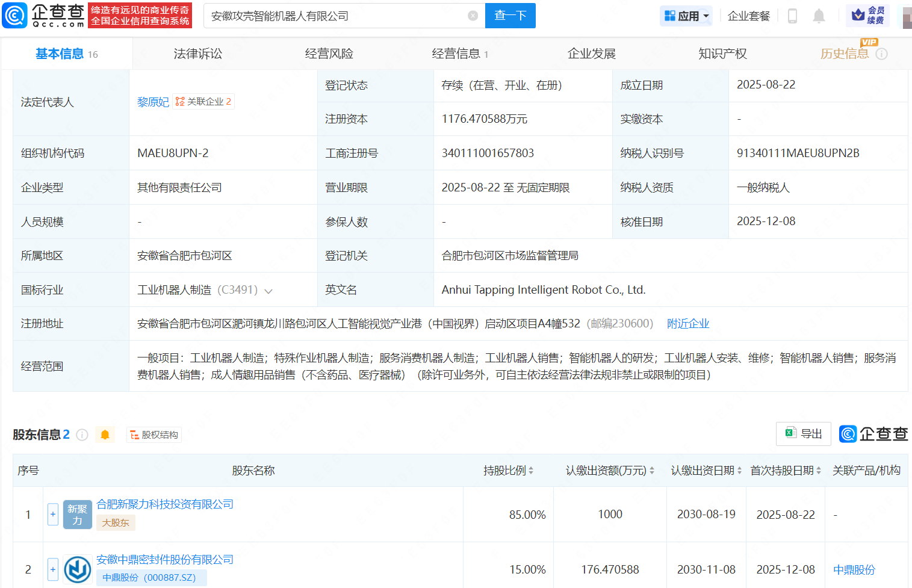The height and width of the screenshot is (588, 912).
Task: Click the info icon next to 股东信息
Action: click(82, 435)
